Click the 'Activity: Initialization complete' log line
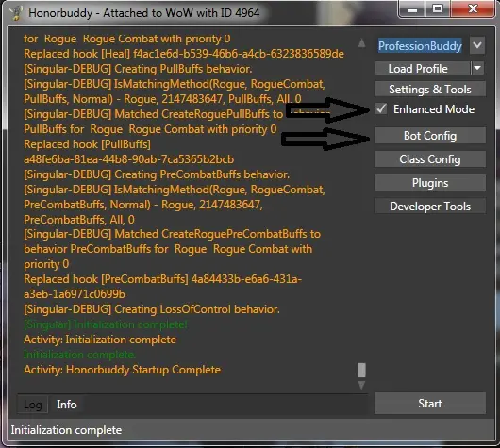The image size is (500, 448). (x=100, y=340)
